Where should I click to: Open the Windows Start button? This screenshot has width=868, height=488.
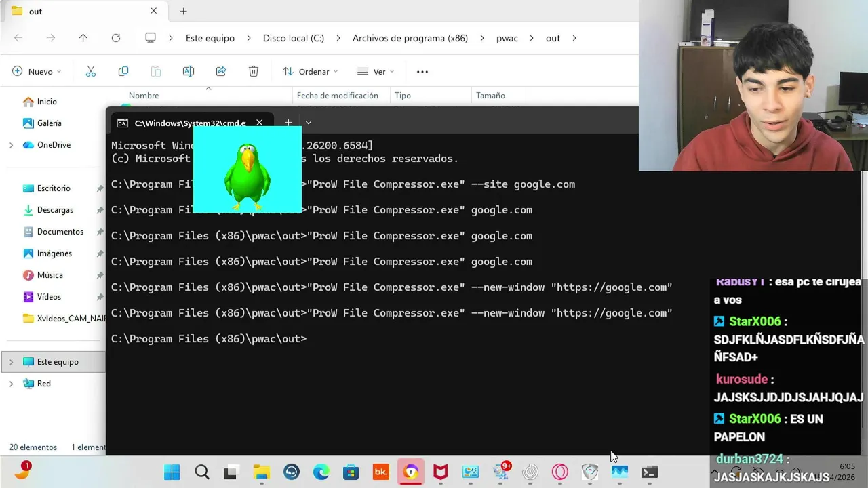172,472
